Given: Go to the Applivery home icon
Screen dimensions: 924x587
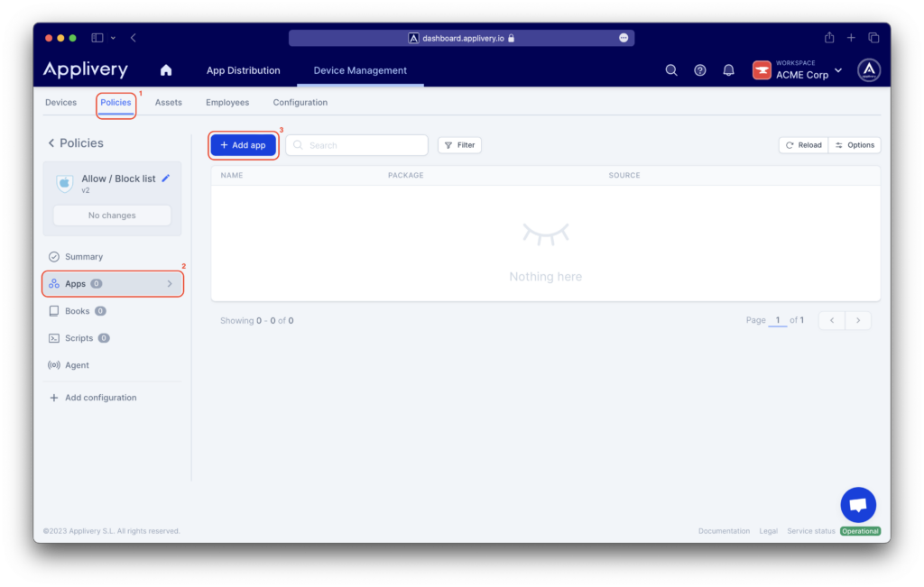Looking at the screenshot, I should (166, 70).
